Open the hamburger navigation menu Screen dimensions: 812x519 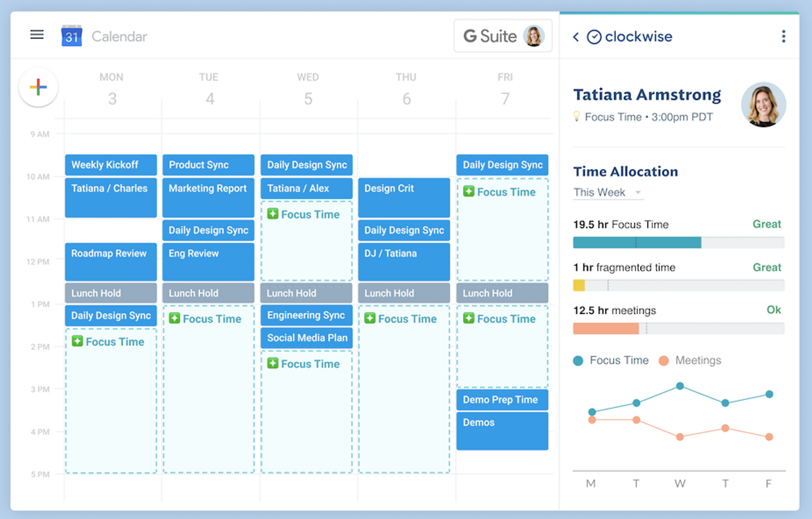(x=37, y=35)
